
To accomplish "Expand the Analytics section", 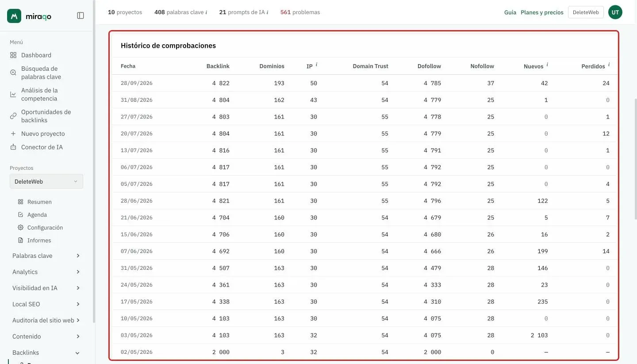I will 46,272.
